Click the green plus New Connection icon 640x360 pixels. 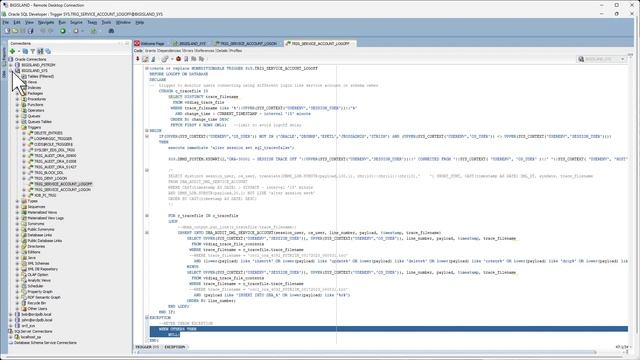[x=12, y=51]
